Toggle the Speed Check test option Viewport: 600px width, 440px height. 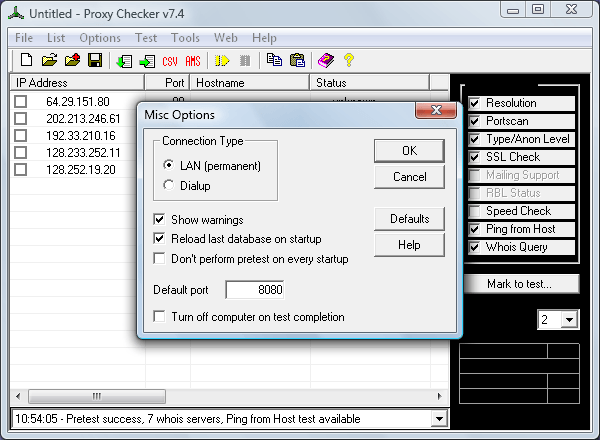(476, 211)
